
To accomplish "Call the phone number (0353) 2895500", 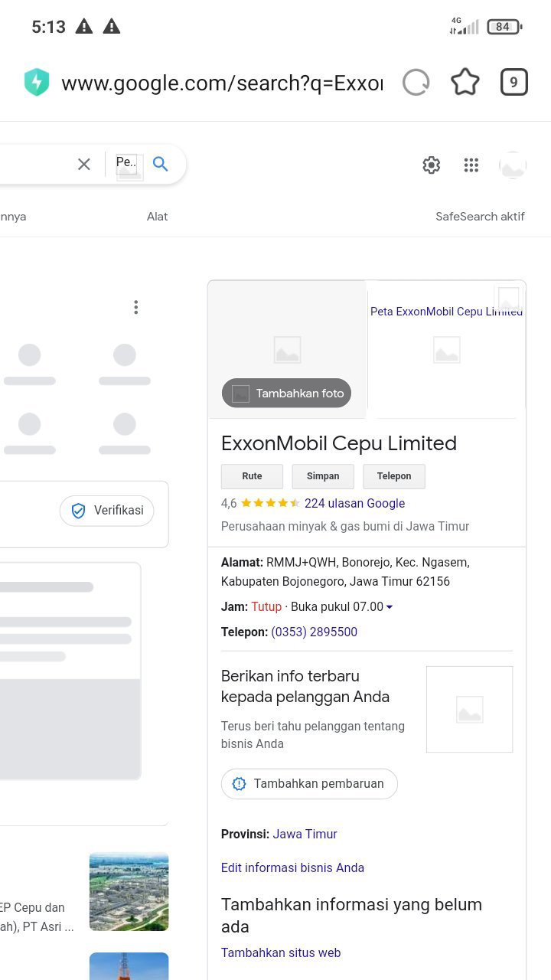I will coord(314,632).
